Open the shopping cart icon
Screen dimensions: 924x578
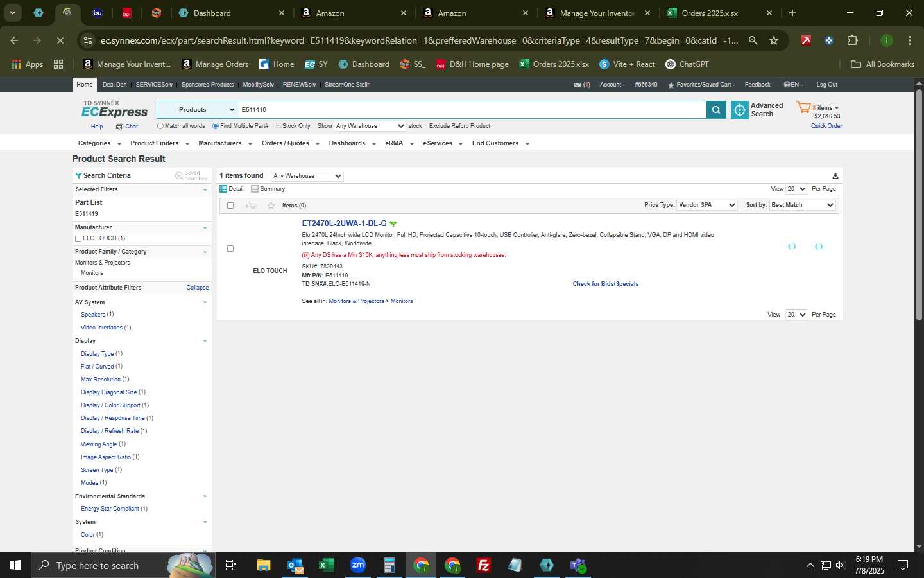coord(803,107)
